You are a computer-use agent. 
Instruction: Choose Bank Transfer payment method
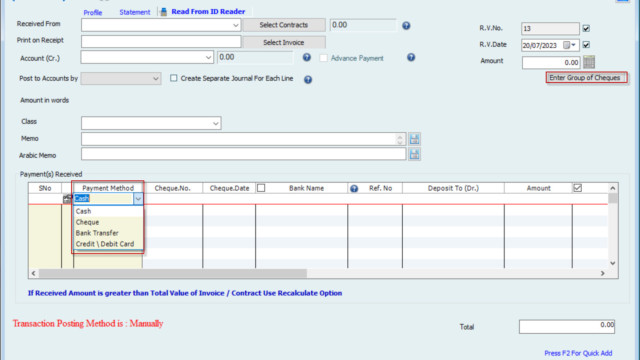(x=108, y=233)
